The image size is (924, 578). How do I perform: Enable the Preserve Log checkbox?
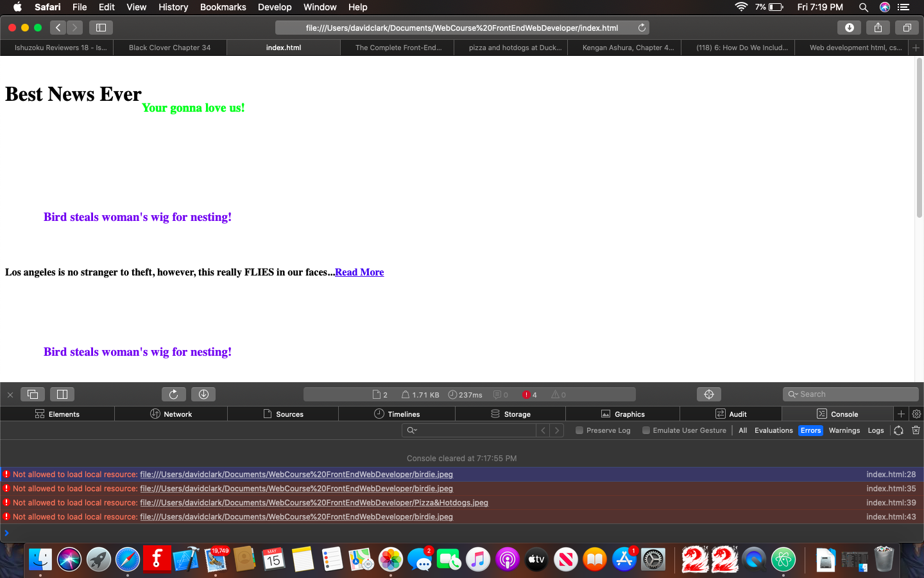pos(579,430)
